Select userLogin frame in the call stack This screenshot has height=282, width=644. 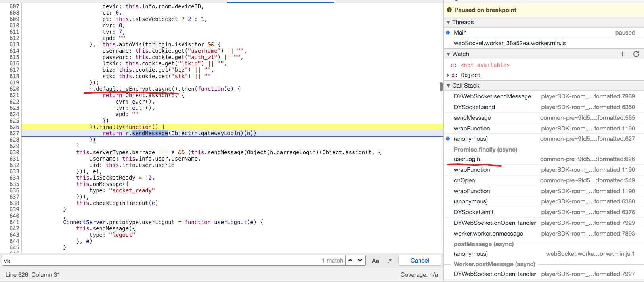[467, 159]
